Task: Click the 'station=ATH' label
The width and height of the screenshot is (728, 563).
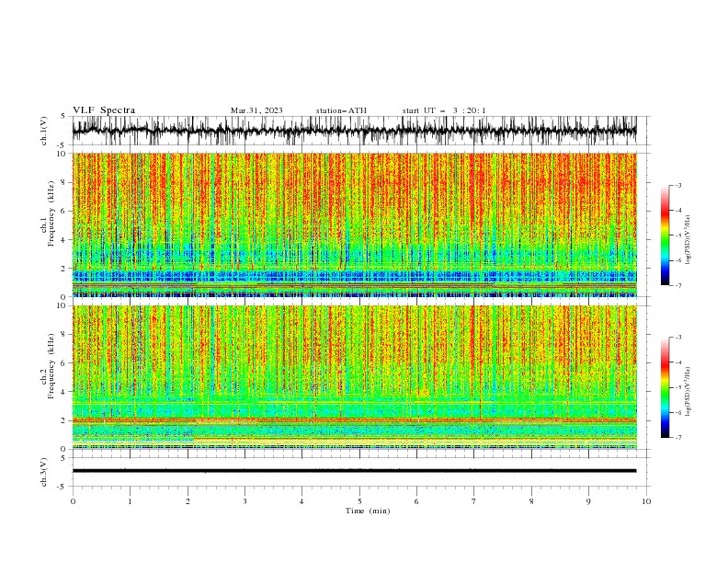Action: point(341,110)
